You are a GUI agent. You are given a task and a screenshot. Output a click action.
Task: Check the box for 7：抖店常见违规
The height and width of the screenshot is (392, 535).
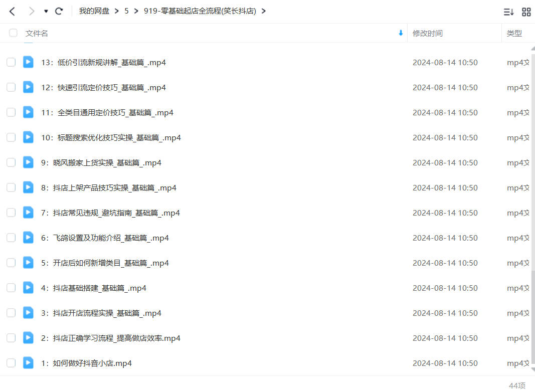[11, 213]
